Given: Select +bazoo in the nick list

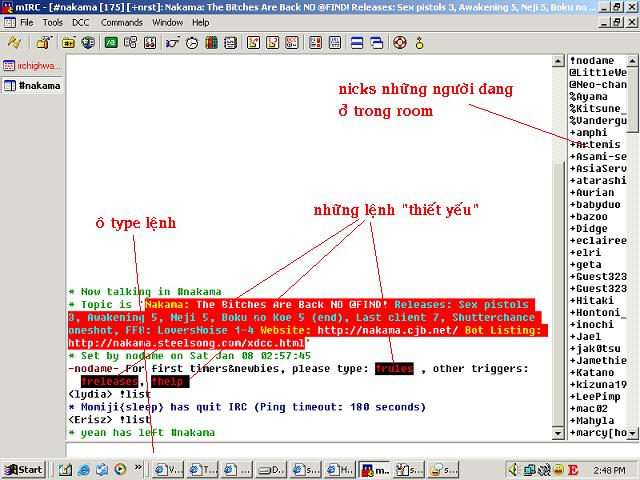Looking at the screenshot, I should coord(589,217).
